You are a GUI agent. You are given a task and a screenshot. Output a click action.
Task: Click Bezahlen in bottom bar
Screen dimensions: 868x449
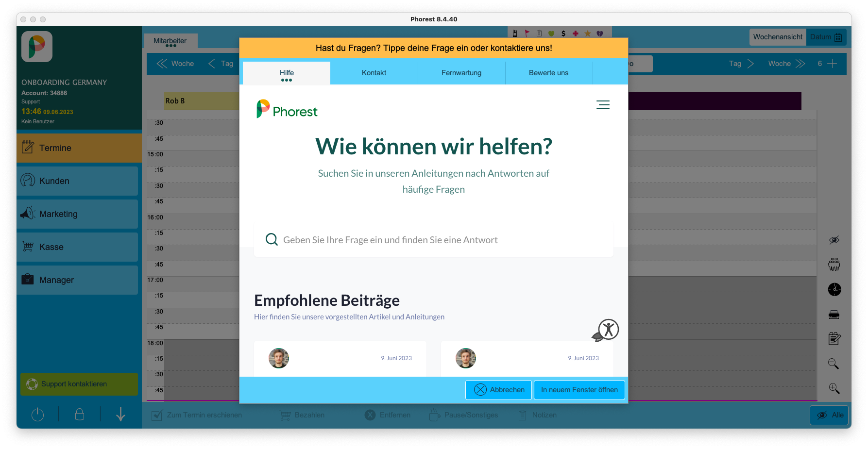pos(302,415)
